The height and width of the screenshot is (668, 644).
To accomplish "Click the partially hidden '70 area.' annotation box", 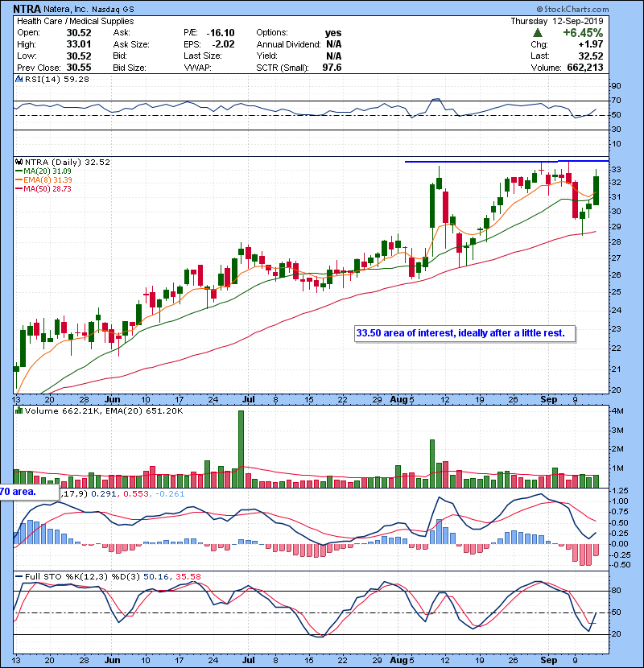I will click(x=30, y=492).
